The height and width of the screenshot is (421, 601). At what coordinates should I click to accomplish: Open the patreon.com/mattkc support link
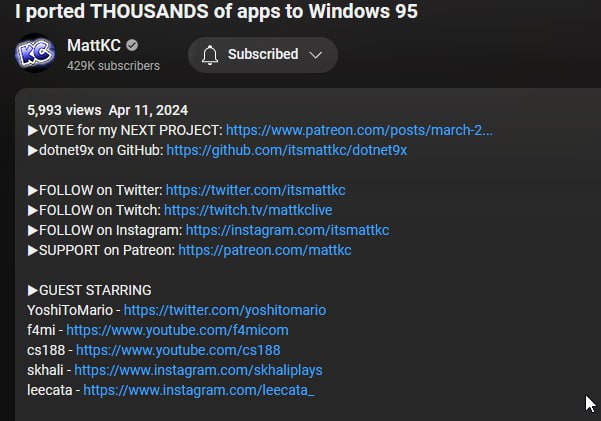tap(264, 250)
